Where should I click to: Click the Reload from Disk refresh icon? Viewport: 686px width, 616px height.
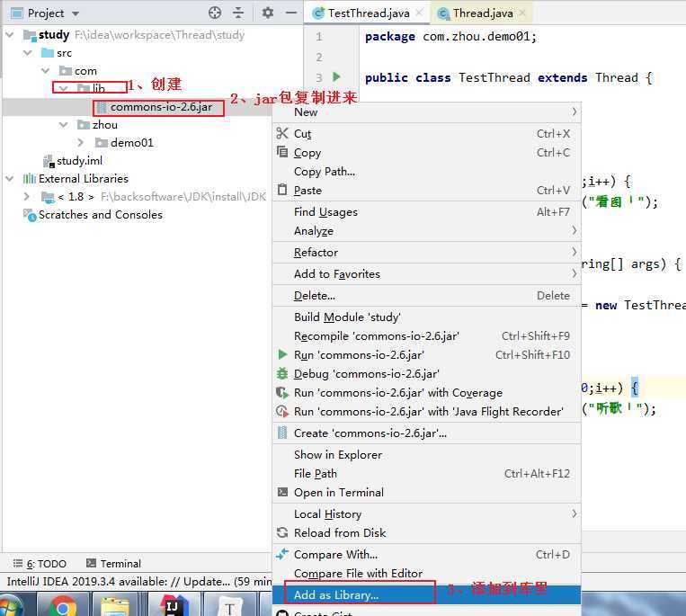point(282,532)
